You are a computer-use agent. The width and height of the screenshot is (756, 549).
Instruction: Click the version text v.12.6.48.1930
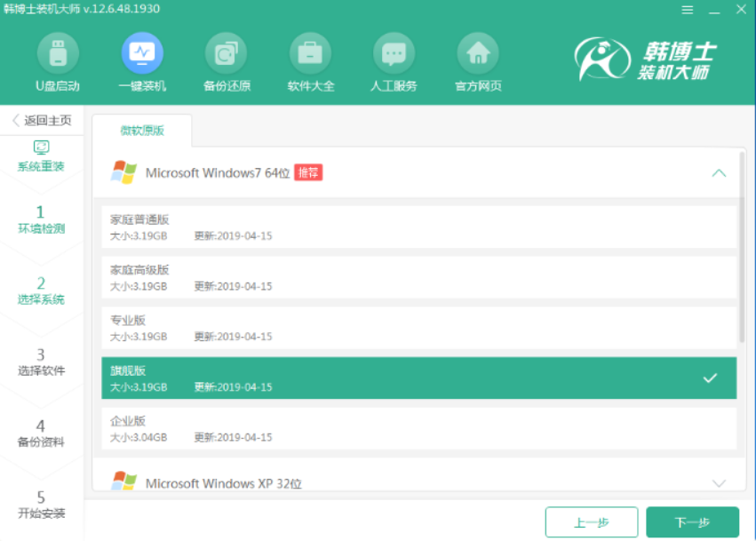coord(122,9)
